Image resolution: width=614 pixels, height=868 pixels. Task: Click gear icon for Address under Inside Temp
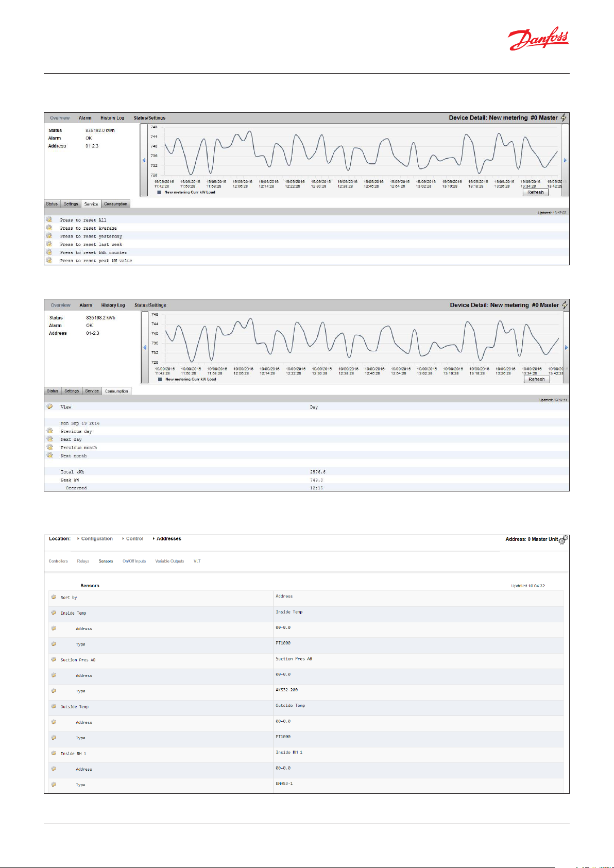54,628
